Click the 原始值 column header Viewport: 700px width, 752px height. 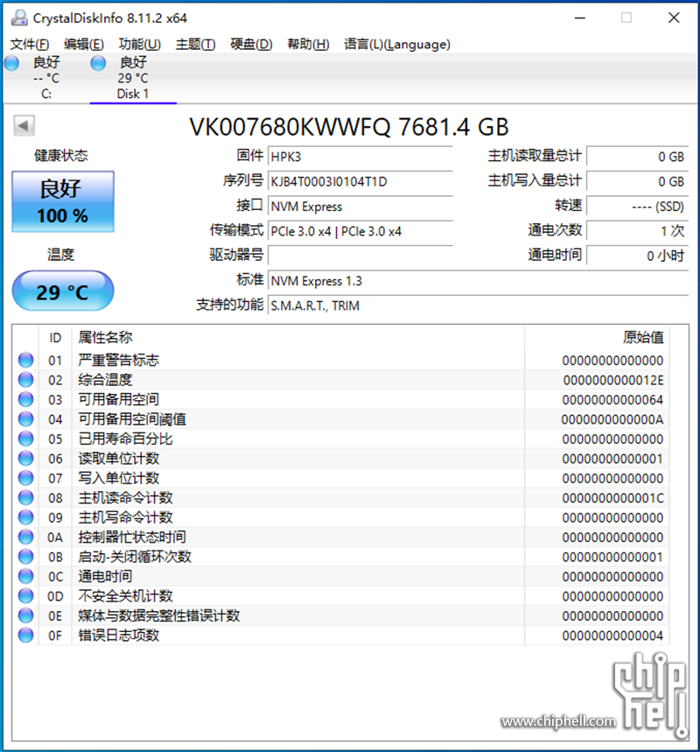coord(597,338)
